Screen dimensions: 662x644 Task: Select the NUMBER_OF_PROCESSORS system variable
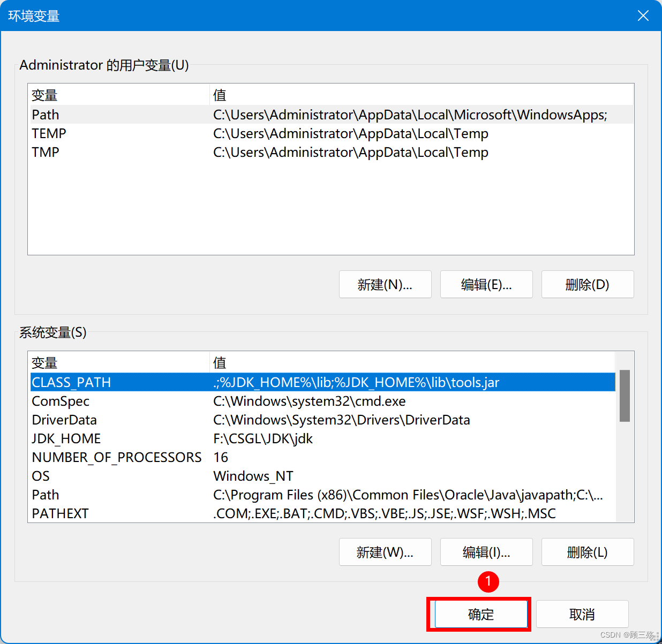323,457
